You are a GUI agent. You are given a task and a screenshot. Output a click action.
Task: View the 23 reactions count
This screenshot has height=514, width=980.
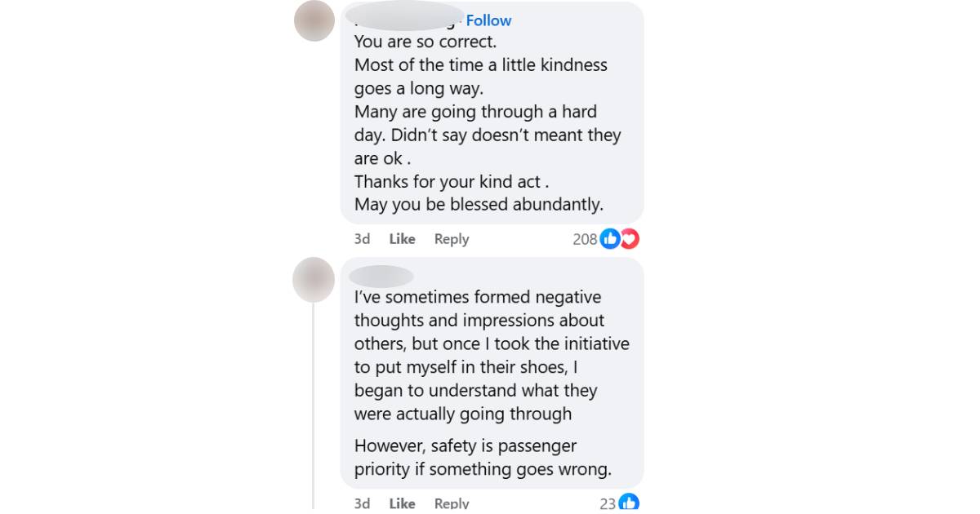pos(608,503)
